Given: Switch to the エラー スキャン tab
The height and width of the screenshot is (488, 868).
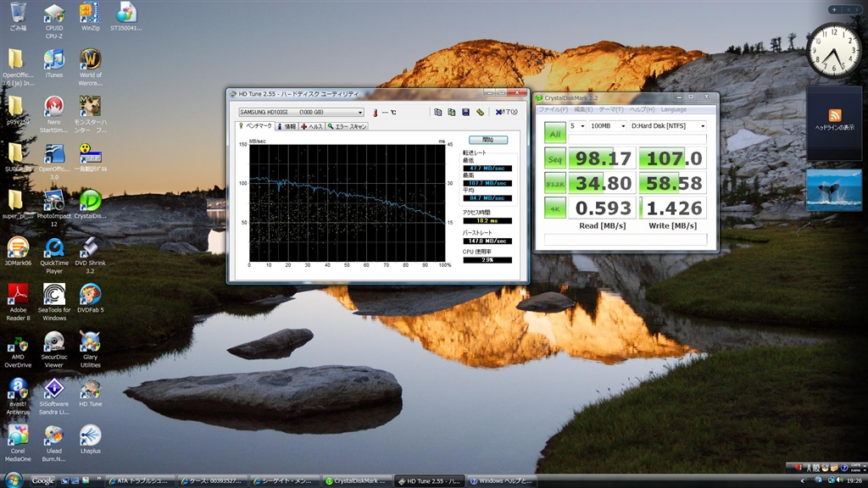Looking at the screenshot, I should tap(347, 127).
